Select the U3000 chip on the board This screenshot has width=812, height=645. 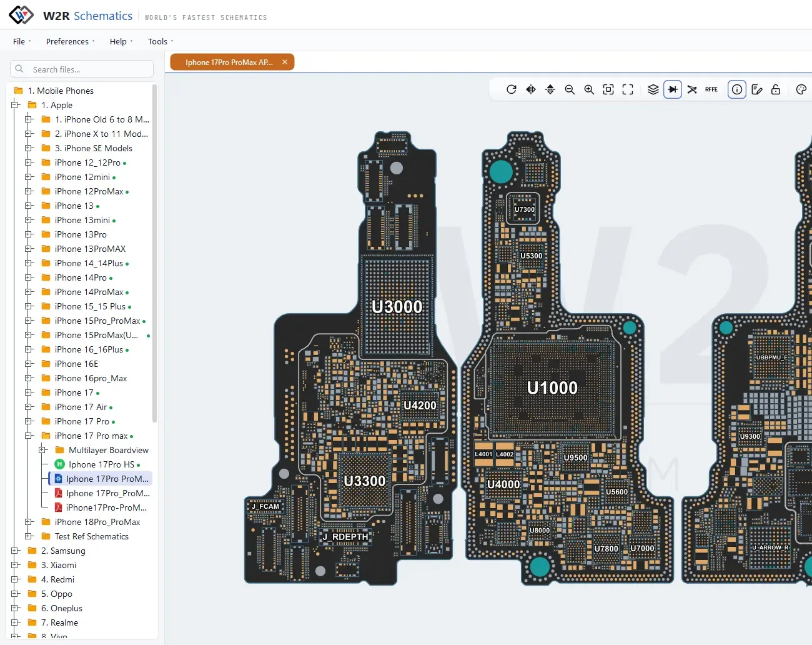pos(397,306)
